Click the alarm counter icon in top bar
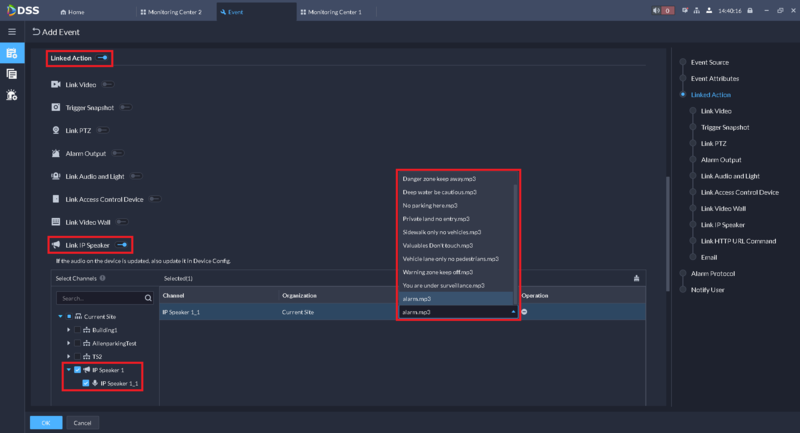The image size is (800, 433). (x=665, y=10)
